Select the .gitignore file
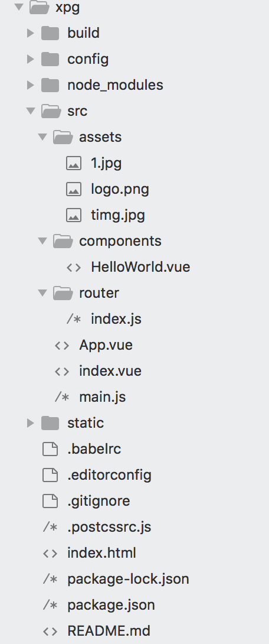The width and height of the screenshot is (269, 644). point(99,501)
